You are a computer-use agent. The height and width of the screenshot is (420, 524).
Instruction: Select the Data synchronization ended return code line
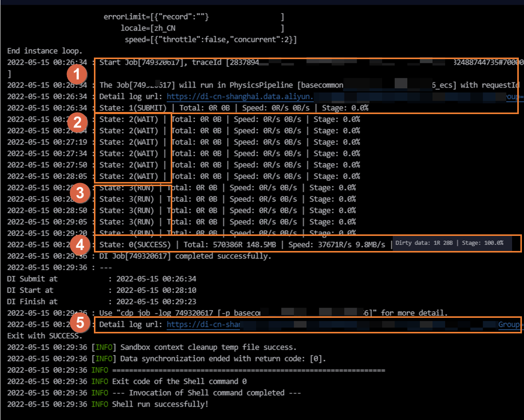tap(167, 359)
